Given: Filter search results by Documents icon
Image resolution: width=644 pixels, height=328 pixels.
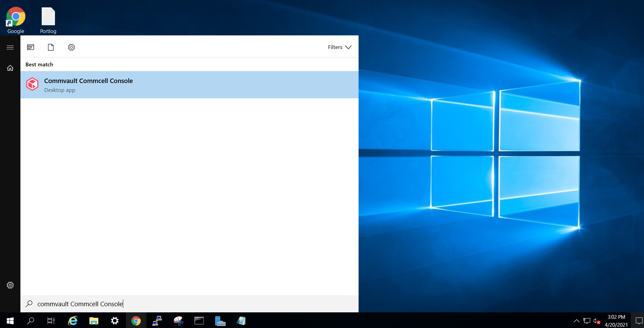Looking at the screenshot, I should click(51, 47).
